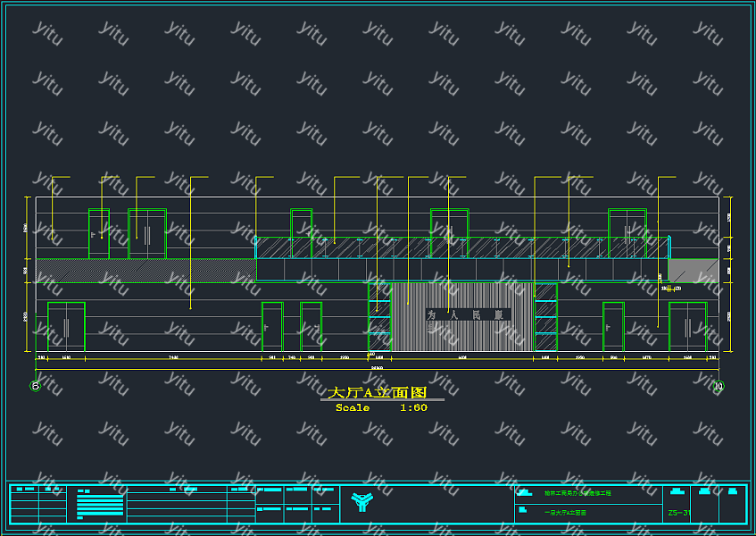
Task: Pick the cyan shelf unit left of striped wall
Action: 379,317
